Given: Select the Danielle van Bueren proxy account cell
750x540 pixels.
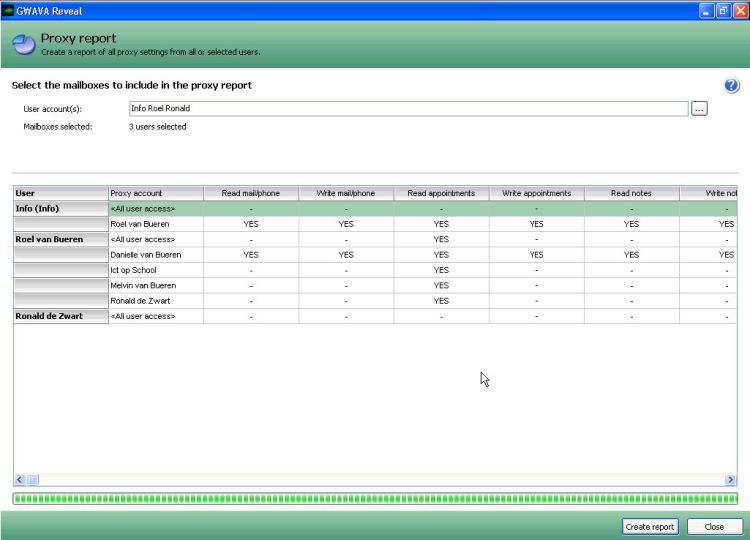Looking at the screenshot, I should click(x=156, y=255).
